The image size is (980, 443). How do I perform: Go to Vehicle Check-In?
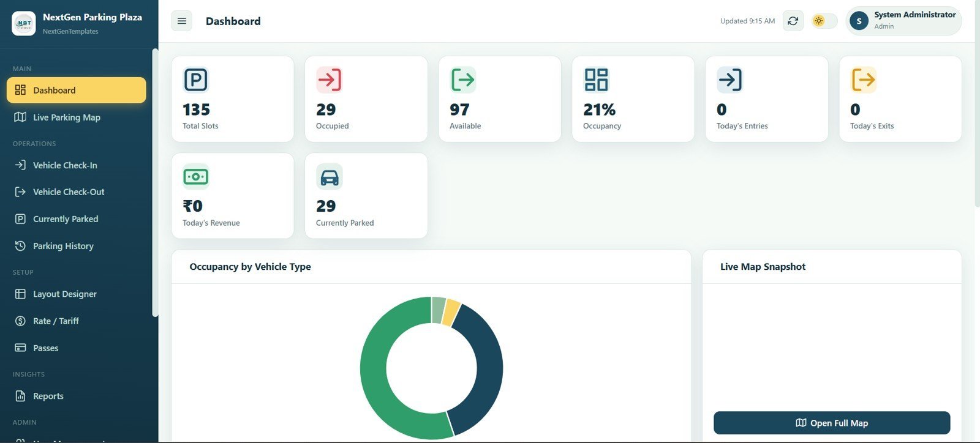[x=77, y=165]
